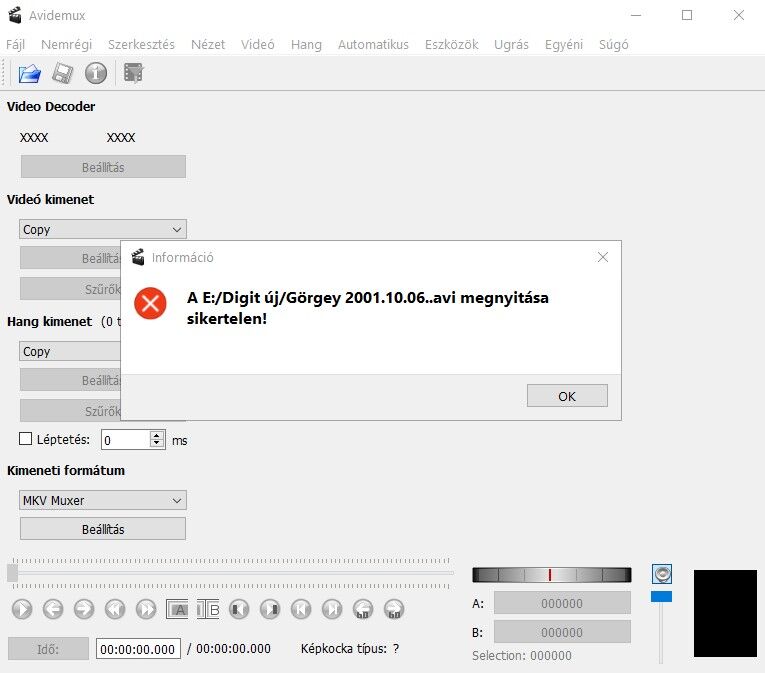Go to next frame with right arrow
765x673 pixels.
[84, 609]
